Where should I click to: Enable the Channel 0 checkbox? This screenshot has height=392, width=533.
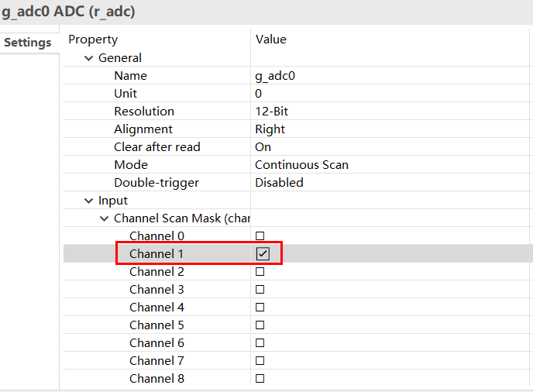point(260,236)
